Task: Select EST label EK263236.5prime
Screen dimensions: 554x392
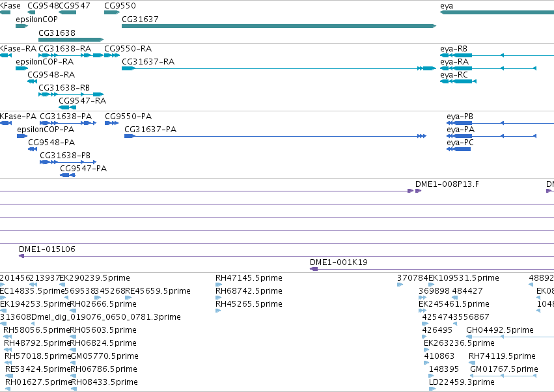Action: coord(459,343)
